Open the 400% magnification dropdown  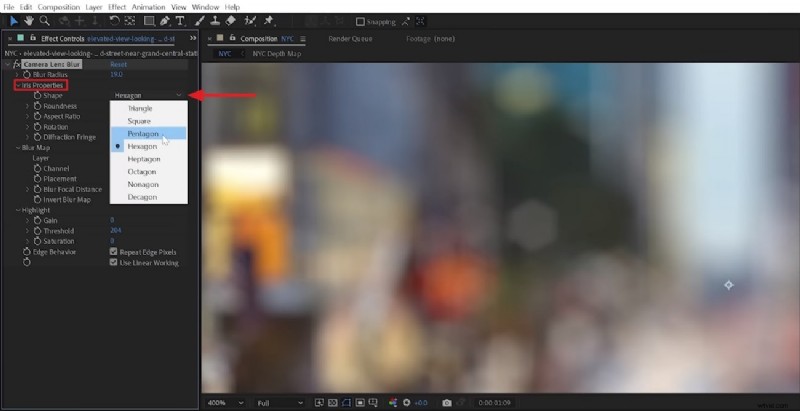click(225, 403)
